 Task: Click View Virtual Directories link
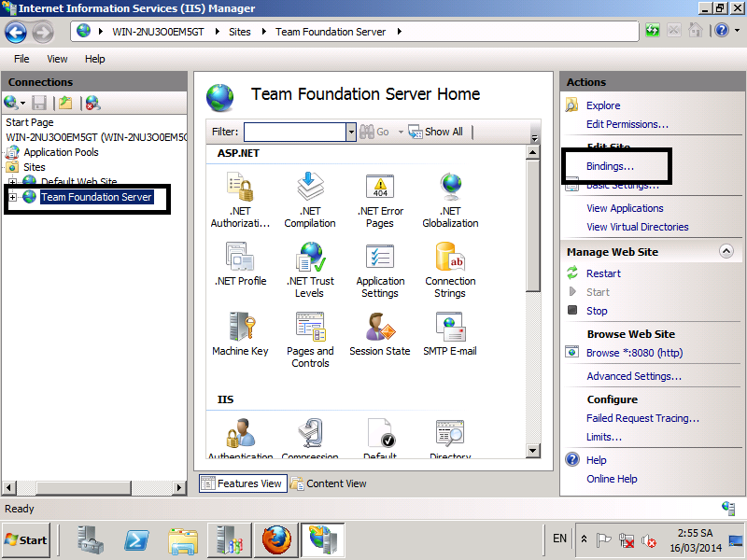point(638,227)
